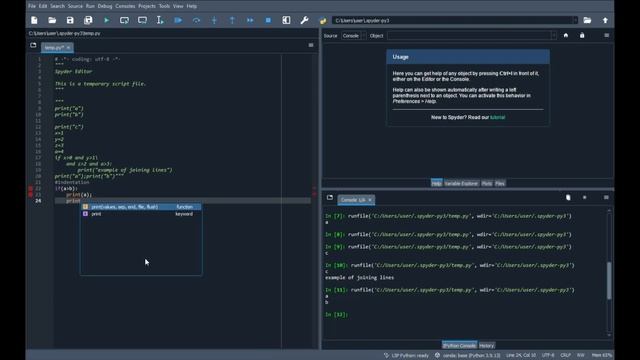The width and height of the screenshot is (640, 360).
Task: Expand the working directory dropdown
Action: pyautogui.click(x=575, y=20)
